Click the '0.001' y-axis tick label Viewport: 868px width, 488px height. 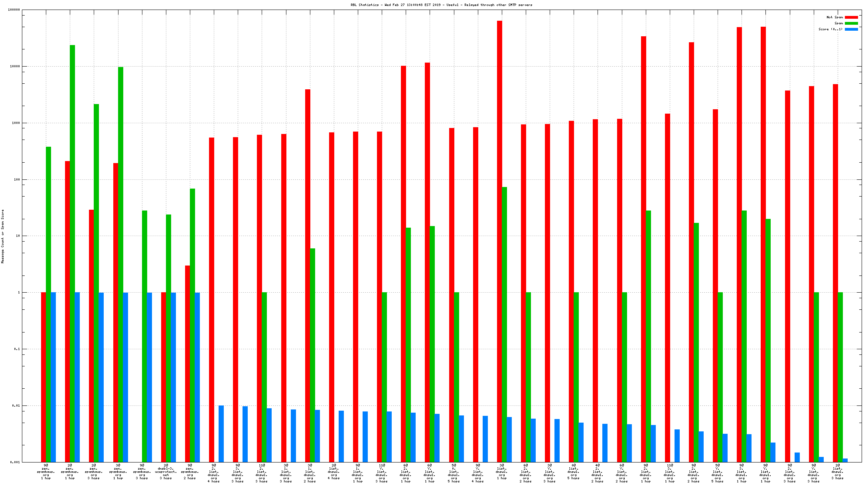pyautogui.click(x=15, y=462)
